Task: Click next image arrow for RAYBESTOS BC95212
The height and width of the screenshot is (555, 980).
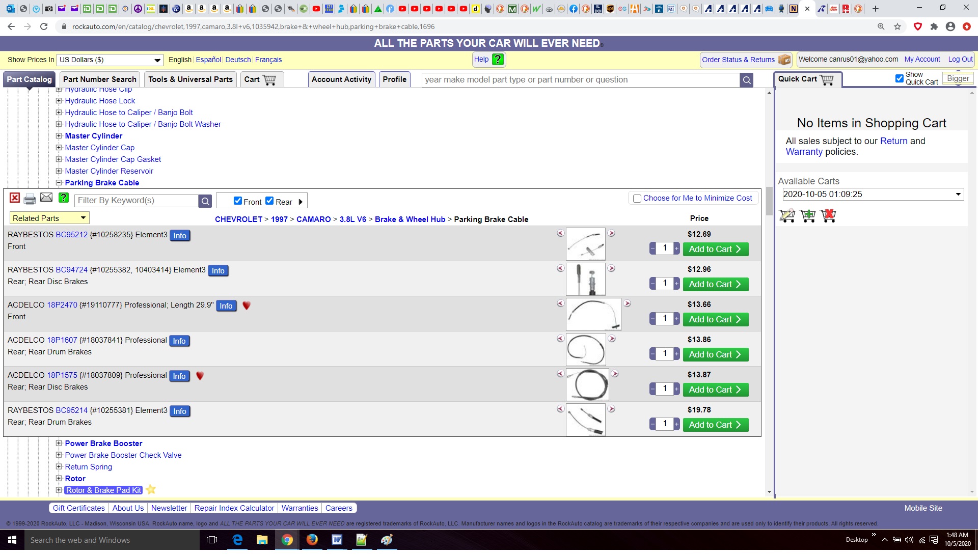Action: [x=612, y=234]
